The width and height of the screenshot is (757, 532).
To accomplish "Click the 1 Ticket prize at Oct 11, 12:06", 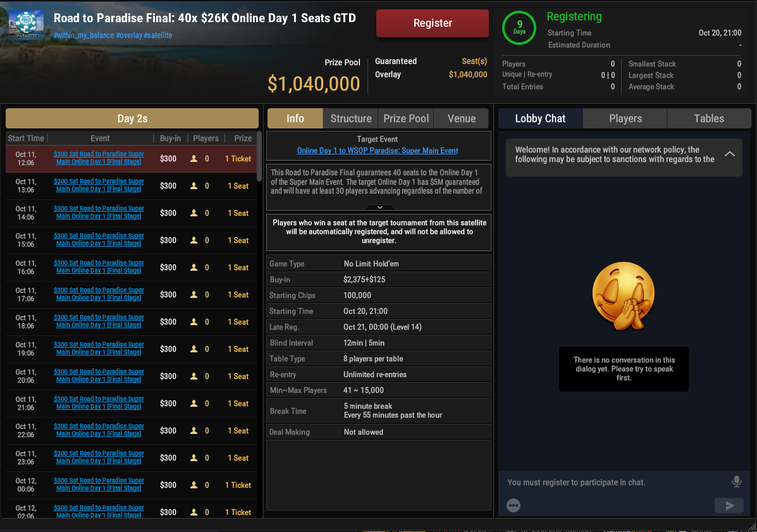I will pyautogui.click(x=238, y=159).
